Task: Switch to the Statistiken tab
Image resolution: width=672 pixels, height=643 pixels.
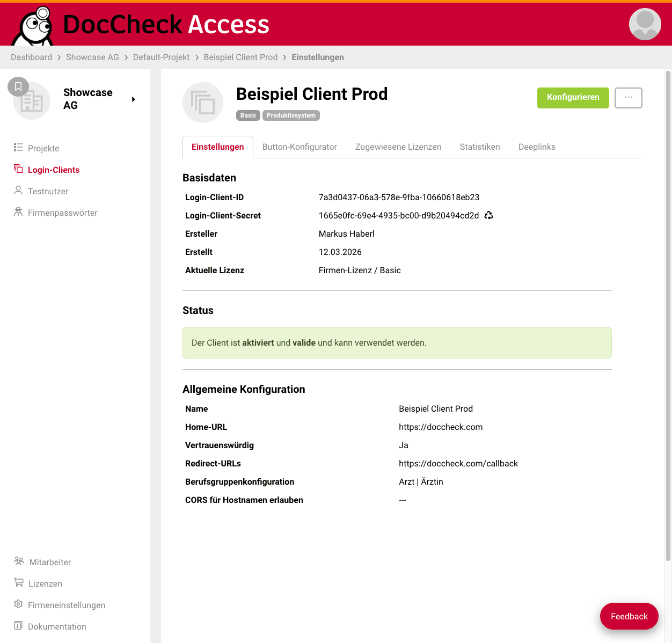Action: tap(480, 147)
